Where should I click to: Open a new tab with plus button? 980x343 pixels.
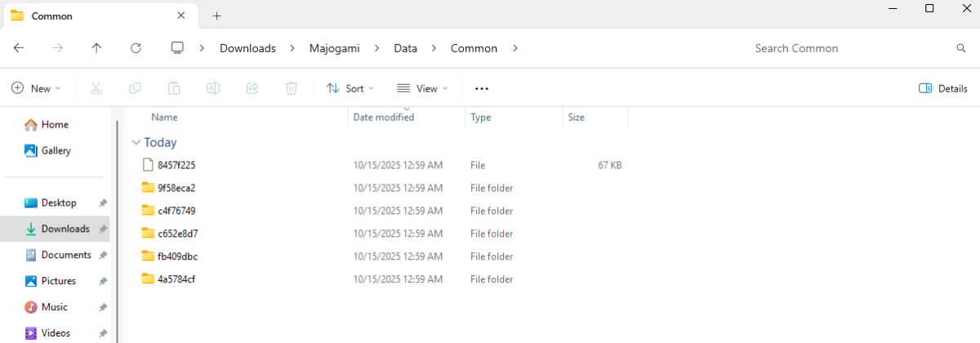216,16
